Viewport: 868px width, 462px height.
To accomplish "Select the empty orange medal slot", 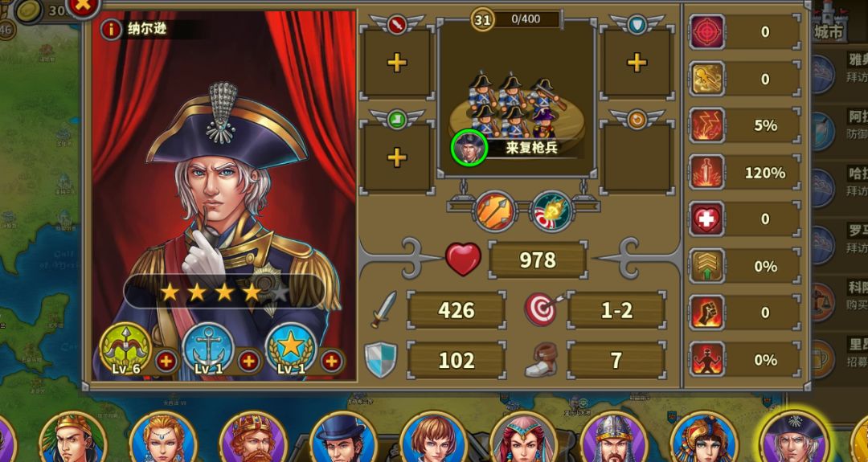I will pyautogui.click(x=637, y=157).
